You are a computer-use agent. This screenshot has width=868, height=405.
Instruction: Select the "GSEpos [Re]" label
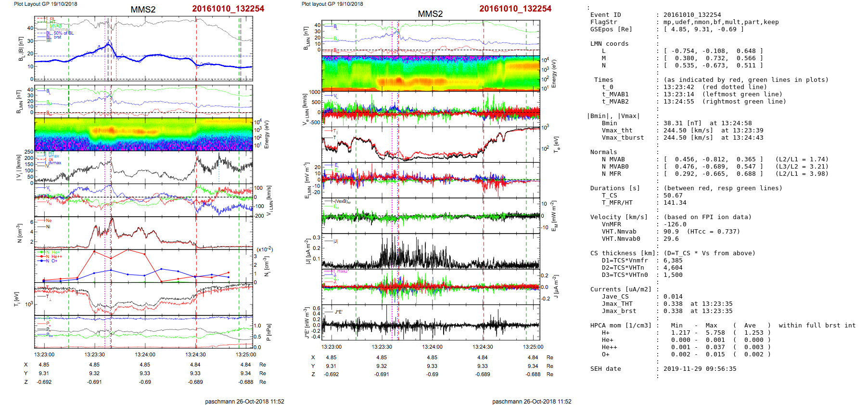tap(611, 29)
